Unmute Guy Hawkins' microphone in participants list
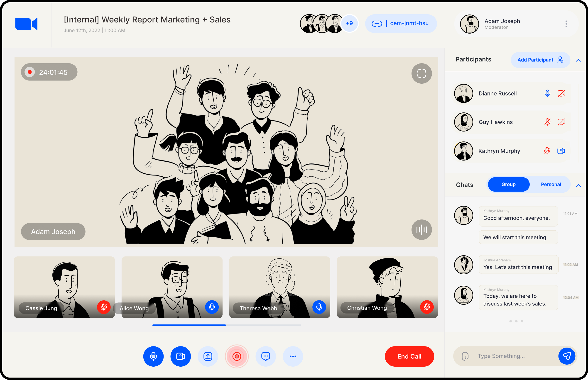Viewport: 588px width, 380px height. click(547, 122)
